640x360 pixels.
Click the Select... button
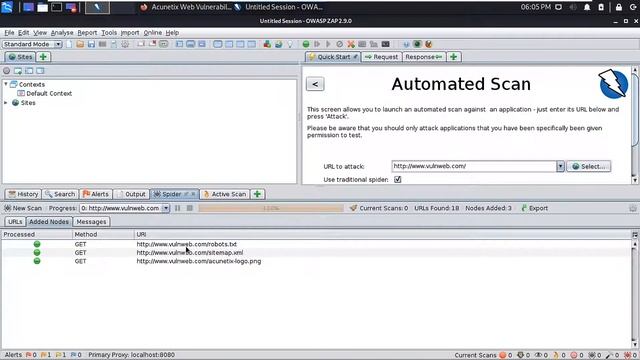click(x=589, y=166)
